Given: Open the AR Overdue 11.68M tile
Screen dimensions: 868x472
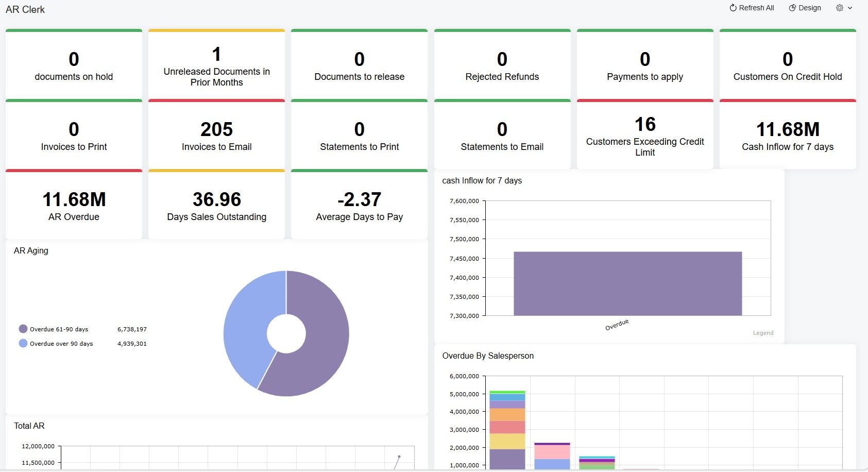Looking at the screenshot, I should [x=74, y=204].
